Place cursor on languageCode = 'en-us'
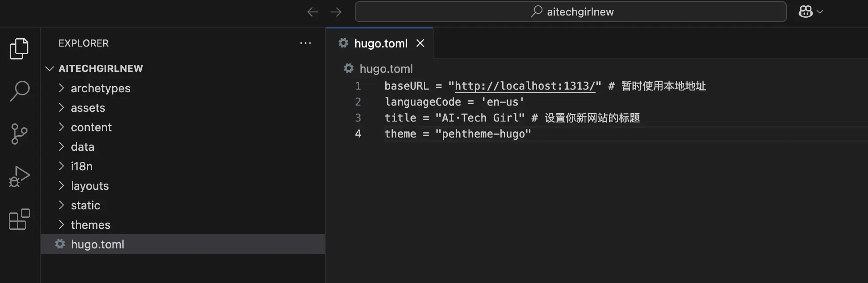This screenshot has height=283, width=868. [x=454, y=102]
